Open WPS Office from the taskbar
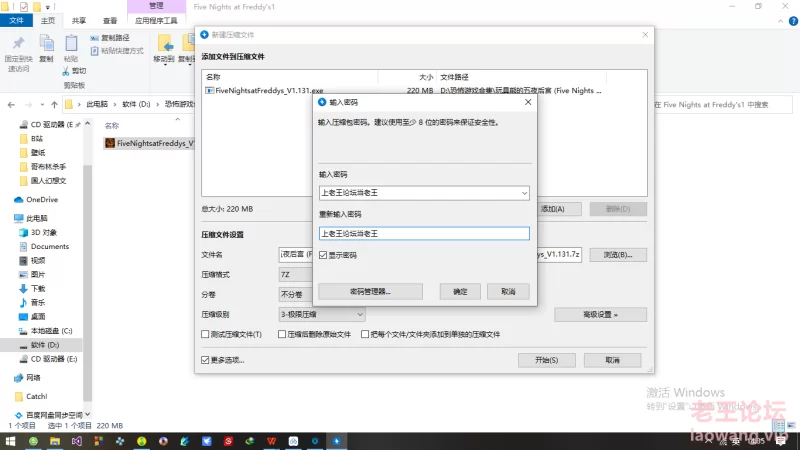 pos(271,441)
